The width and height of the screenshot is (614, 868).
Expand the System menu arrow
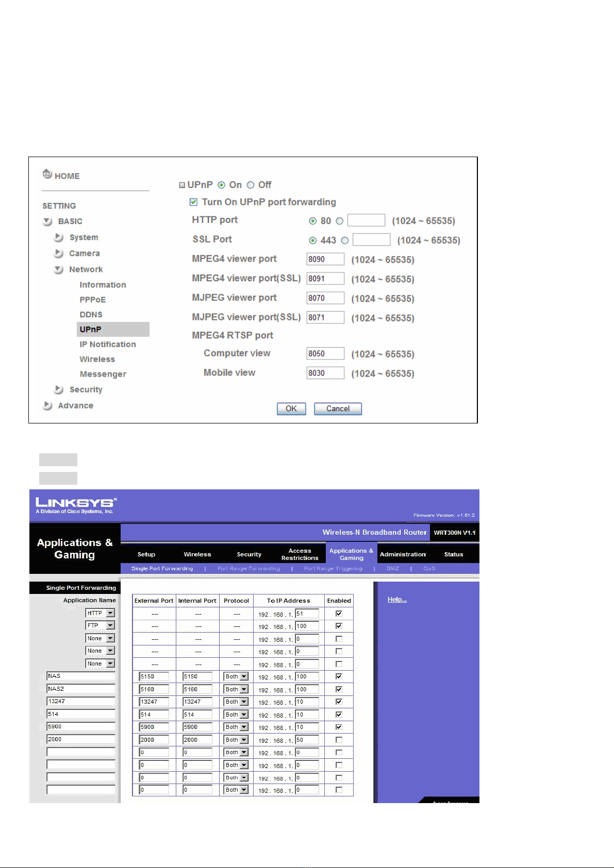click(x=59, y=237)
